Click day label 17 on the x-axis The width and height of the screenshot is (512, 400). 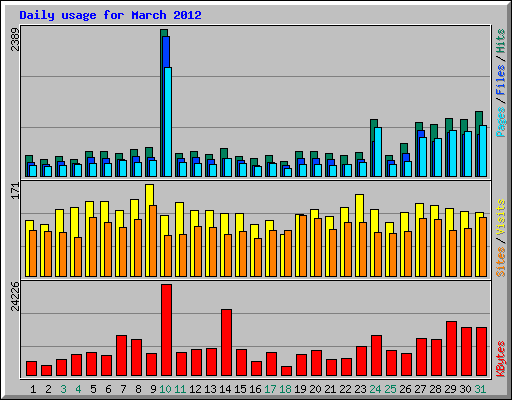(x=270, y=389)
